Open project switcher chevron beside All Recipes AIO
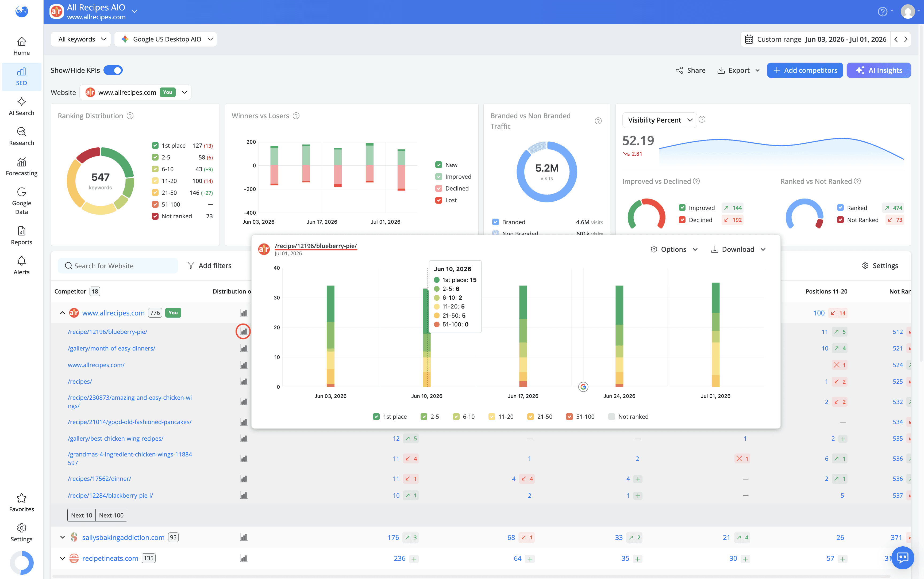This screenshot has height=579, width=924. [134, 12]
